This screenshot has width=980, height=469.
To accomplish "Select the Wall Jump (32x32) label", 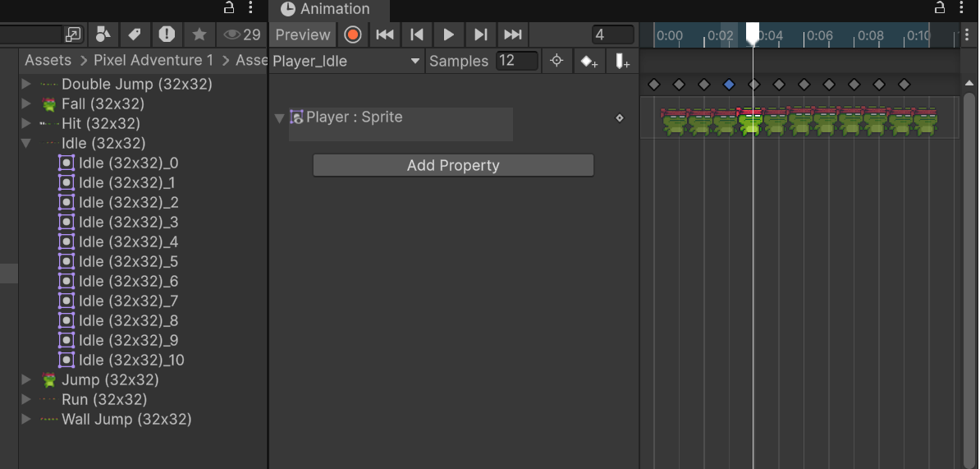I will click(x=126, y=419).
